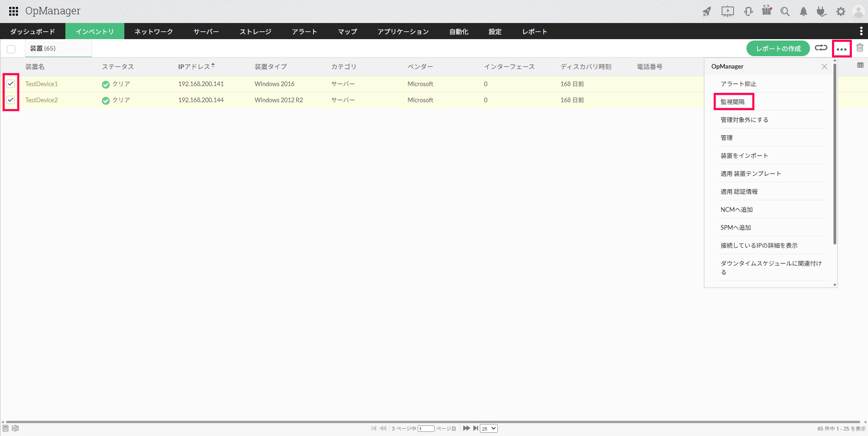Open the three-dot more actions menu
868x436 pixels.
841,48
